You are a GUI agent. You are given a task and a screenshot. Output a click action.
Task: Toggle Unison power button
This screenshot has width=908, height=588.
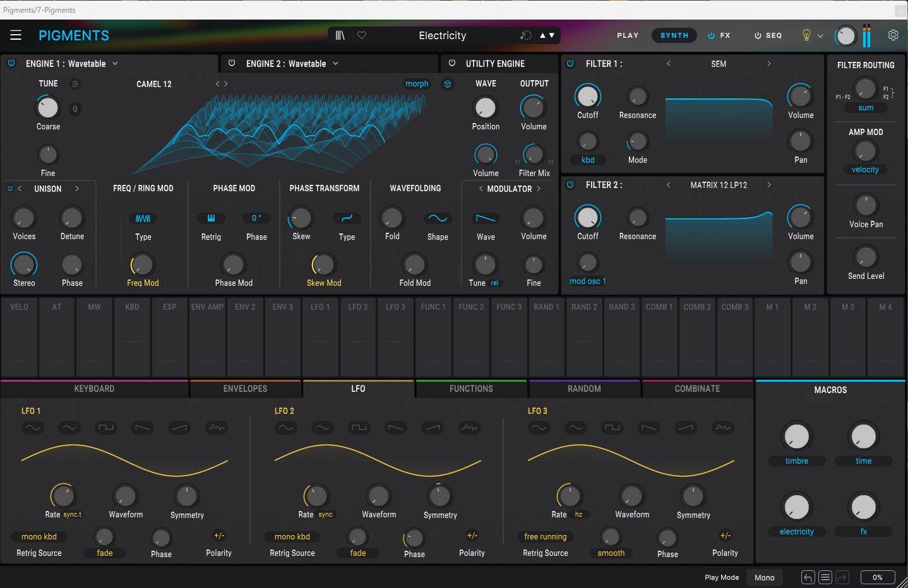tap(9, 189)
